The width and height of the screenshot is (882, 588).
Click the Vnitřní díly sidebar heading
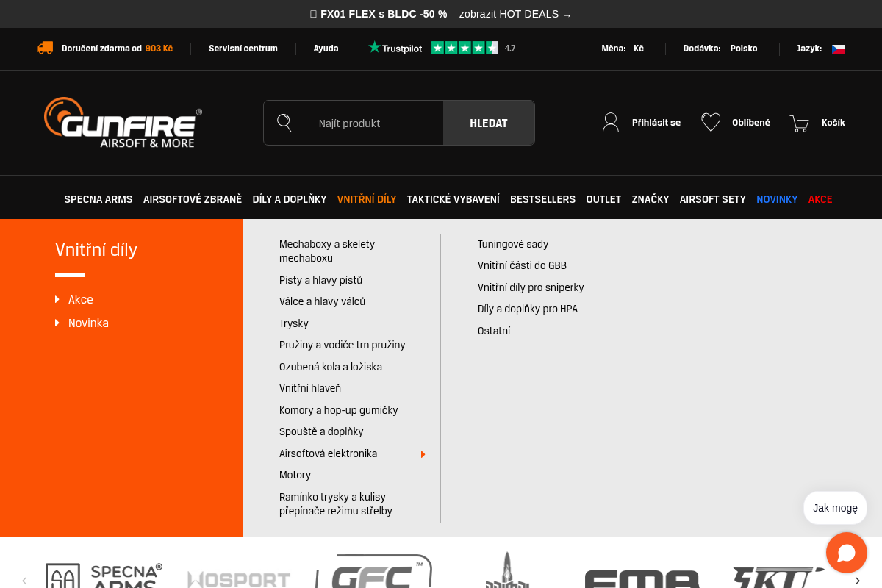96,250
